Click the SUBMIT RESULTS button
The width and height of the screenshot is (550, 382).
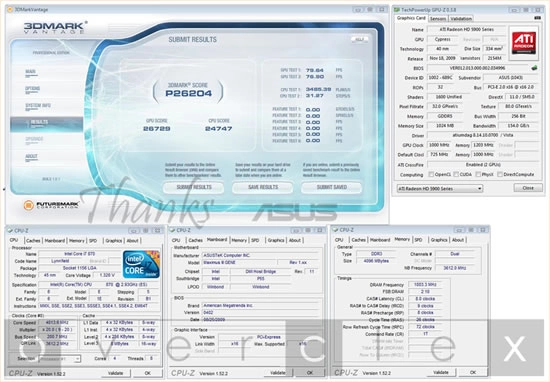coord(194,187)
